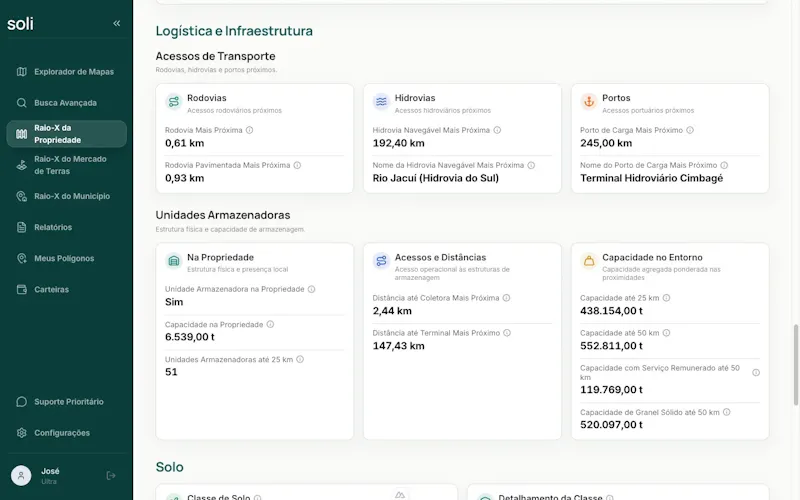Click the Unidades Armazenadoras heading

[x=223, y=215]
